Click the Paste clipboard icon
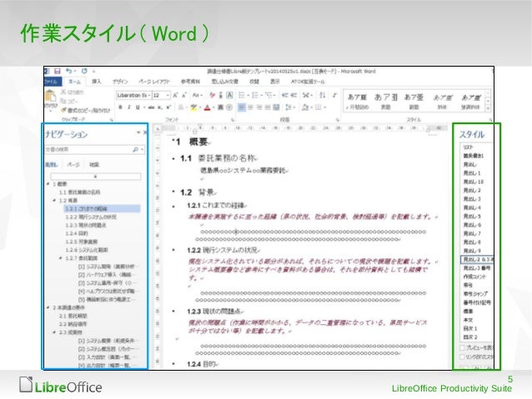The width and height of the screenshot is (532, 399). click(51, 97)
